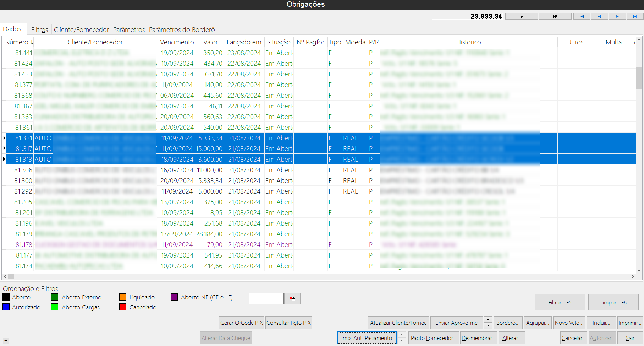Image resolution: width=644 pixels, height=346 pixels.
Task: Click the Situação column header
Action: pos(279,42)
